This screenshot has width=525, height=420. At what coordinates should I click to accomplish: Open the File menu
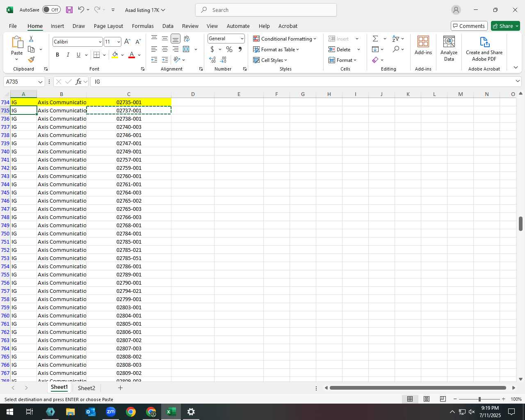pyautogui.click(x=13, y=26)
